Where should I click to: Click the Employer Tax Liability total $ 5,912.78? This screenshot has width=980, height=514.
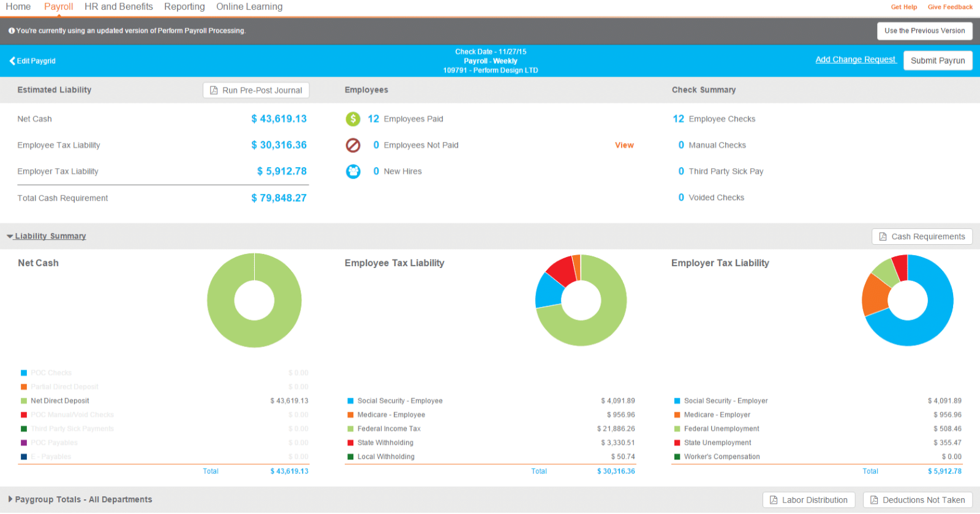point(944,471)
